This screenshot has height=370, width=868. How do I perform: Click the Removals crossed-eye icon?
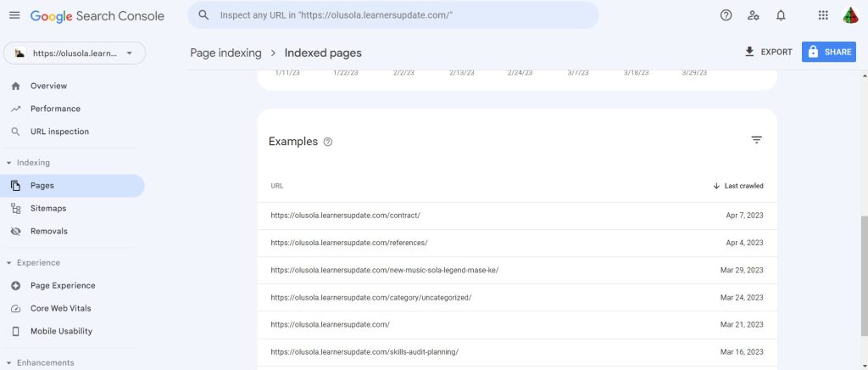pyautogui.click(x=15, y=231)
